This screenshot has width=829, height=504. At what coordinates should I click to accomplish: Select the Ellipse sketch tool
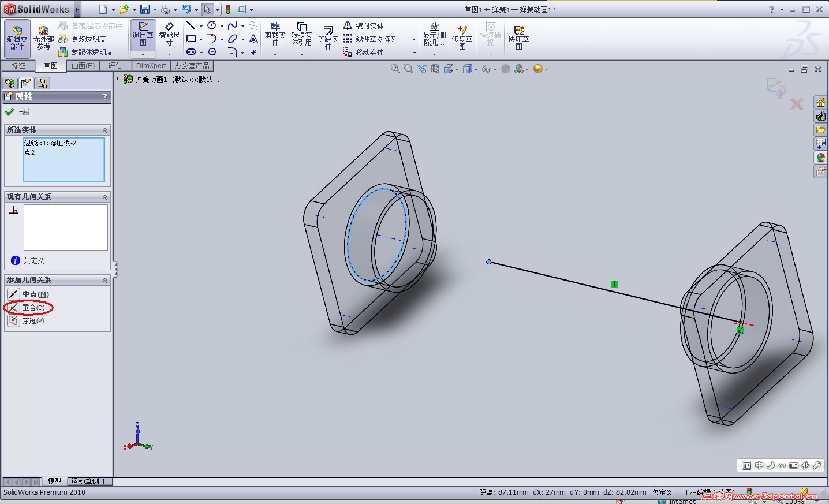(233, 39)
